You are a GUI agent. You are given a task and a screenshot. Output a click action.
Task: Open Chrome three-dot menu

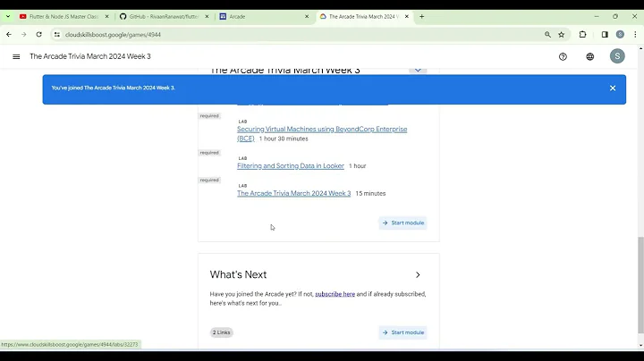635,35
